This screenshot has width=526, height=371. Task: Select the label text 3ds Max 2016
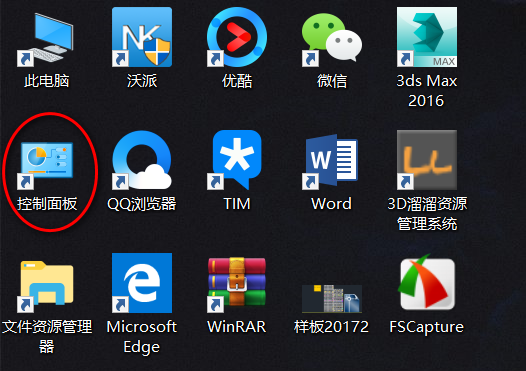427,91
